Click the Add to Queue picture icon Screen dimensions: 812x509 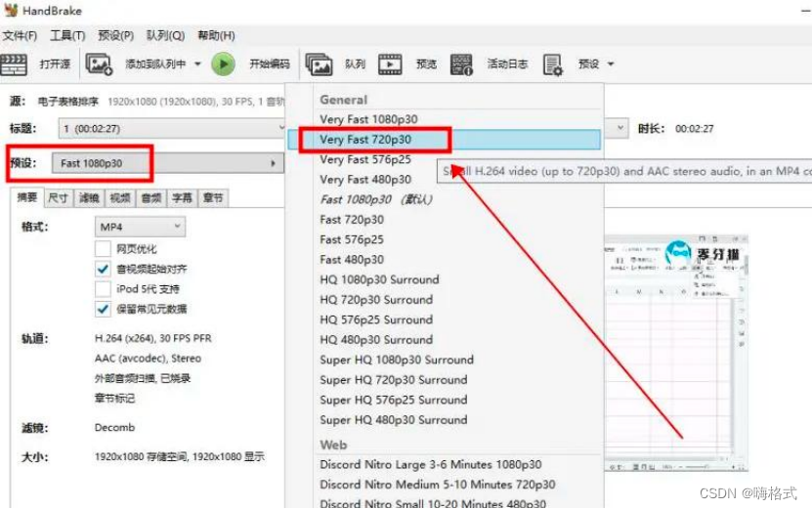click(99, 64)
